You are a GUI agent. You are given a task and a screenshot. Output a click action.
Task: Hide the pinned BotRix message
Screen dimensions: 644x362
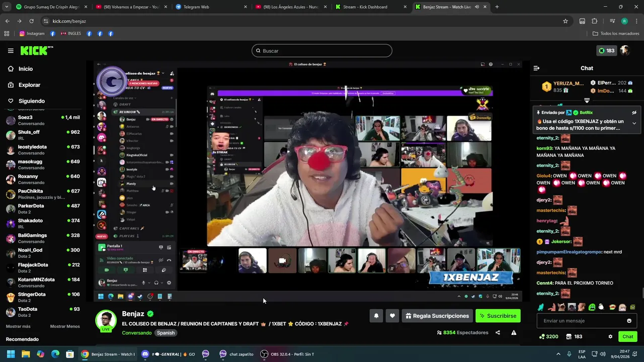coord(634,113)
